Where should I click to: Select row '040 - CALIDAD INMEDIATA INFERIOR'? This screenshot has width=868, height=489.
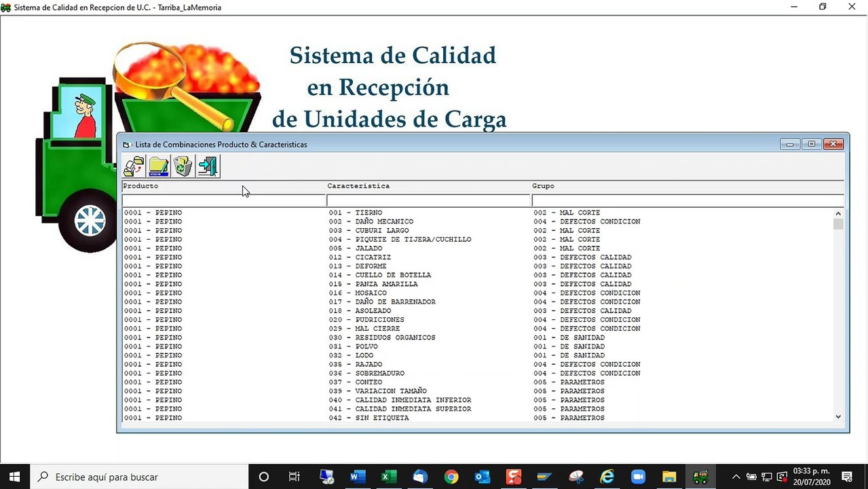[x=477, y=400]
